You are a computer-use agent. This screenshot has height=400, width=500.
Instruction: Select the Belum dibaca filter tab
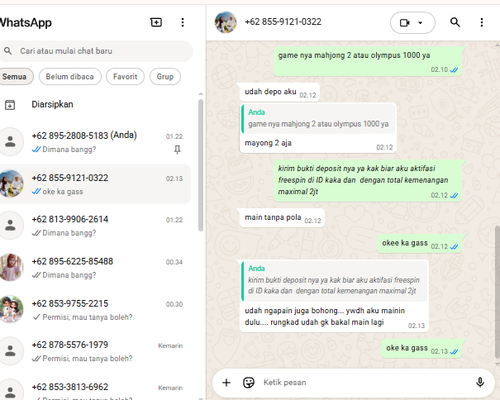(x=70, y=77)
